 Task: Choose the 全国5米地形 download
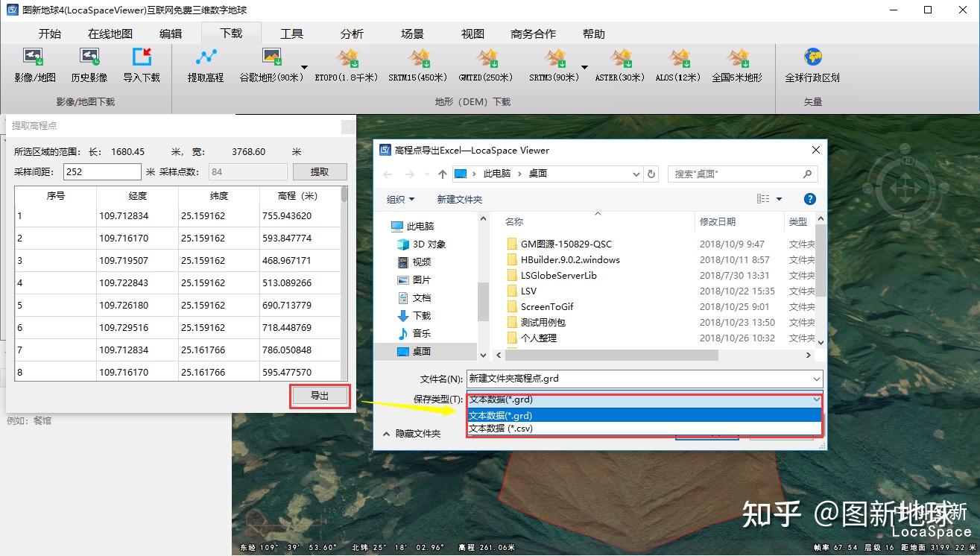pos(737,65)
